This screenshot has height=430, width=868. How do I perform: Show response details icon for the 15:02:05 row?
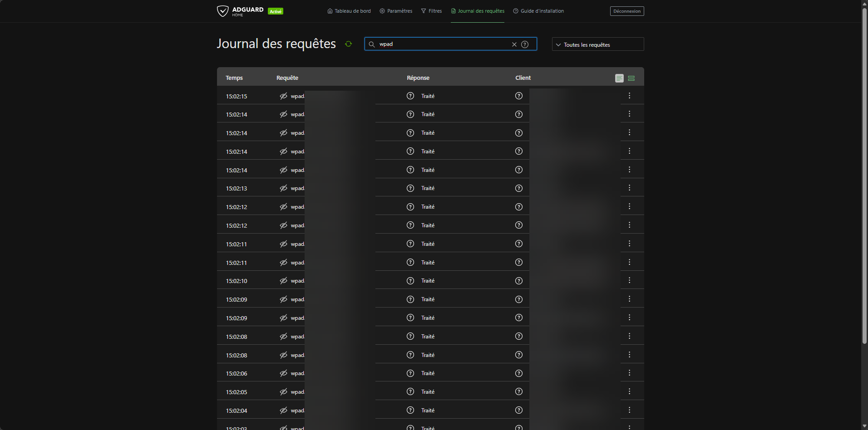coord(410,391)
